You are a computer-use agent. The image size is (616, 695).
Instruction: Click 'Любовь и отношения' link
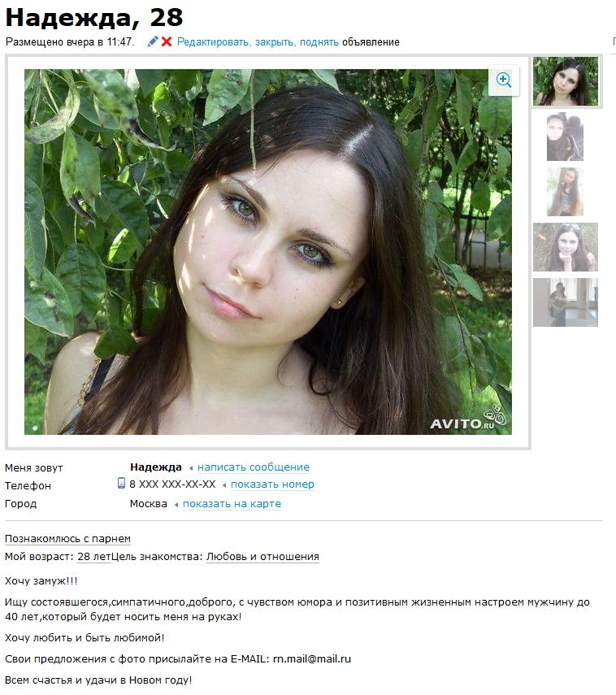tap(262, 556)
